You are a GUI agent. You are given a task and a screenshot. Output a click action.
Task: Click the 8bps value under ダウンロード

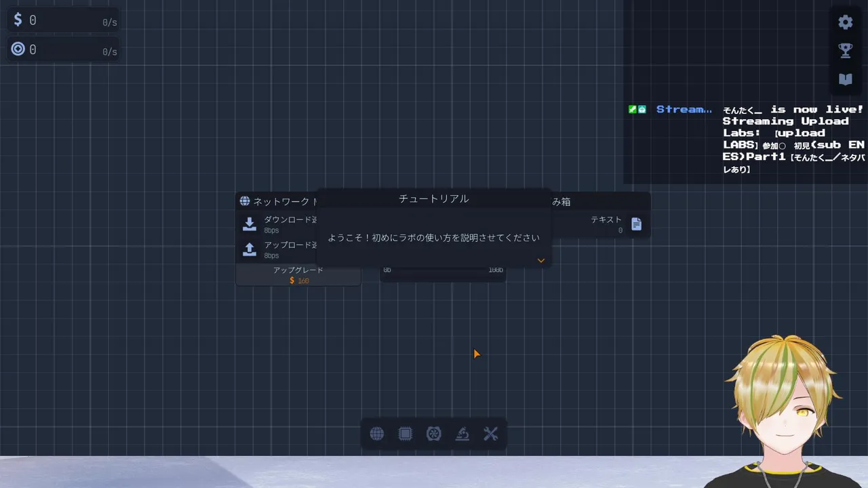(x=271, y=230)
